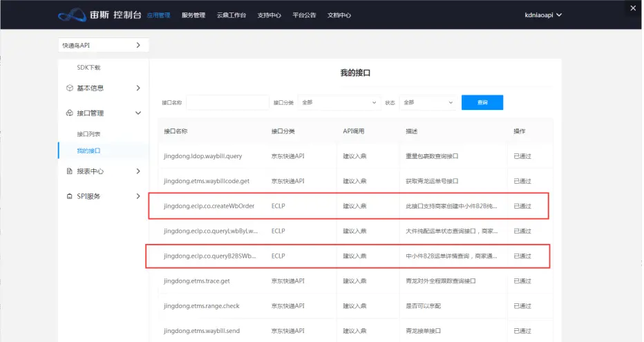
Task: Select jingdong.etms.range.check row name
Action: click(201, 306)
